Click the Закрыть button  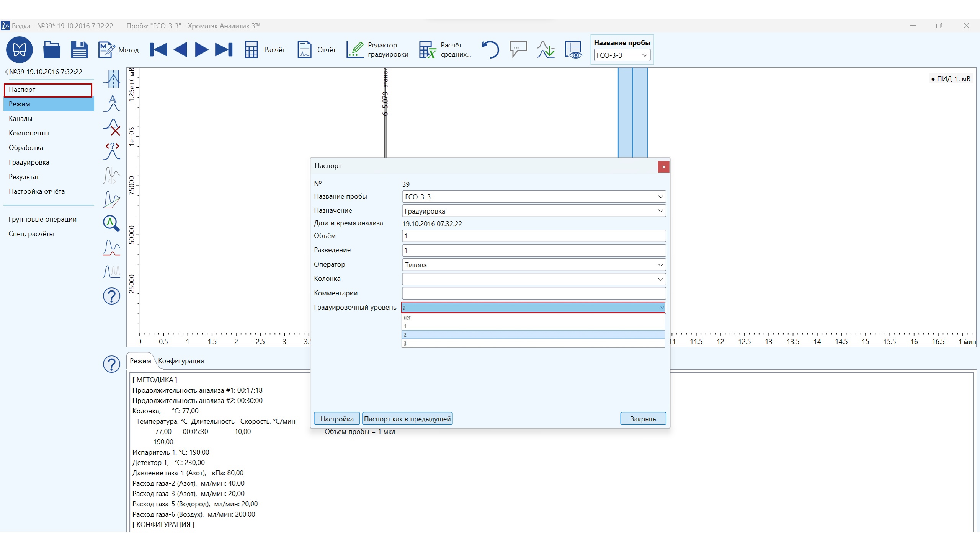click(x=643, y=419)
